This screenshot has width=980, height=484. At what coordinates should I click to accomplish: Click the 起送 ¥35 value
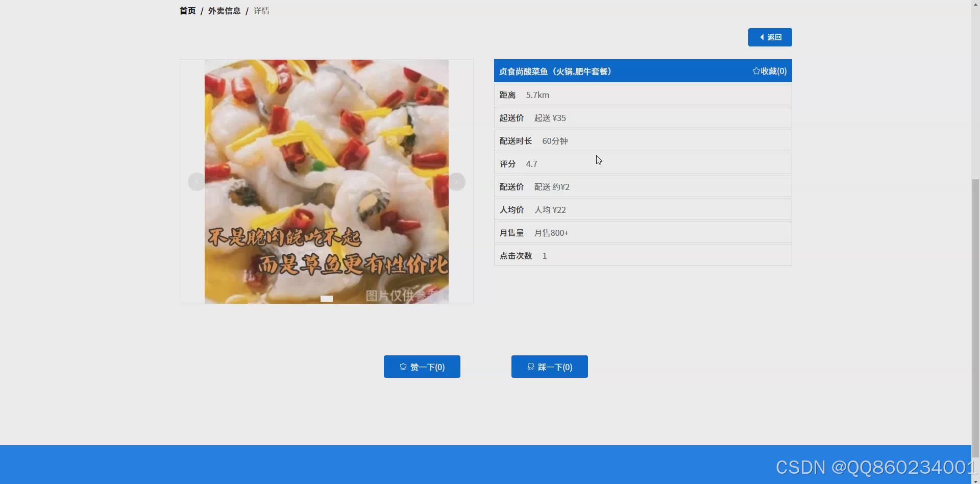click(x=550, y=118)
